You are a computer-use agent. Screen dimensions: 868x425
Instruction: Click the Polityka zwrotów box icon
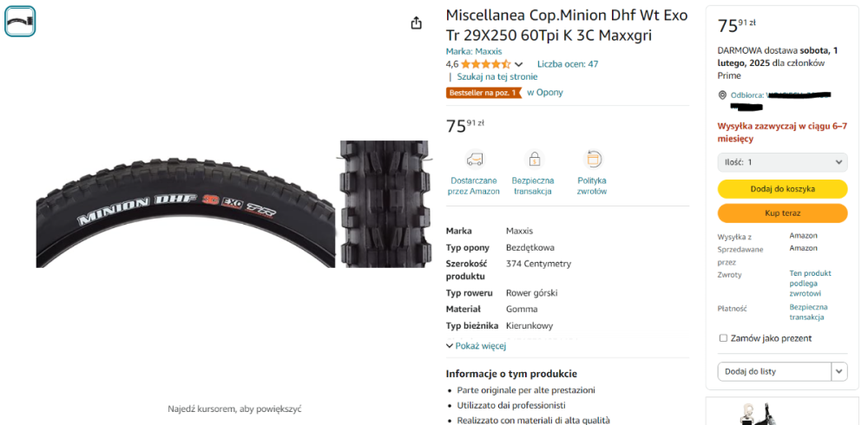592,160
